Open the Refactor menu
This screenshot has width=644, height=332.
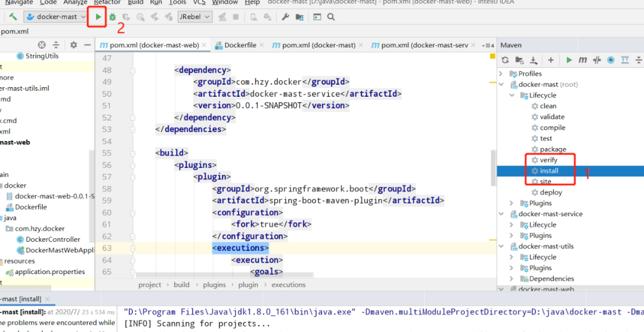coord(107,2)
